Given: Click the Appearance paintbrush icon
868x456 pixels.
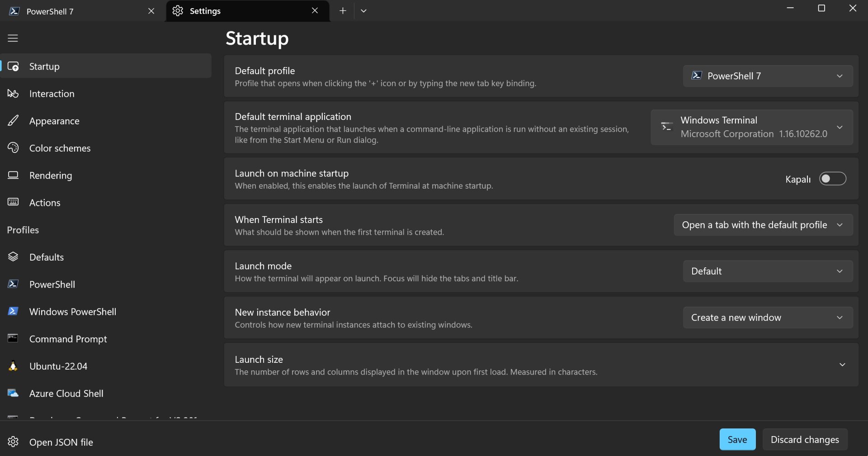Looking at the screenshot, I should (x=13, y=121).
